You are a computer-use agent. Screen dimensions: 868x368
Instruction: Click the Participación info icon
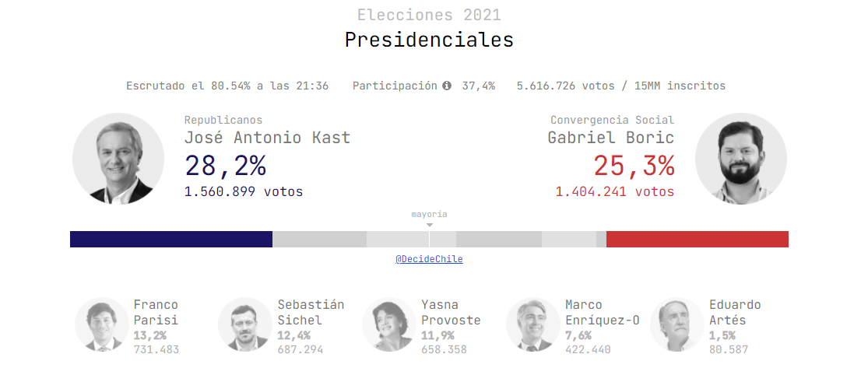(447, 86)
